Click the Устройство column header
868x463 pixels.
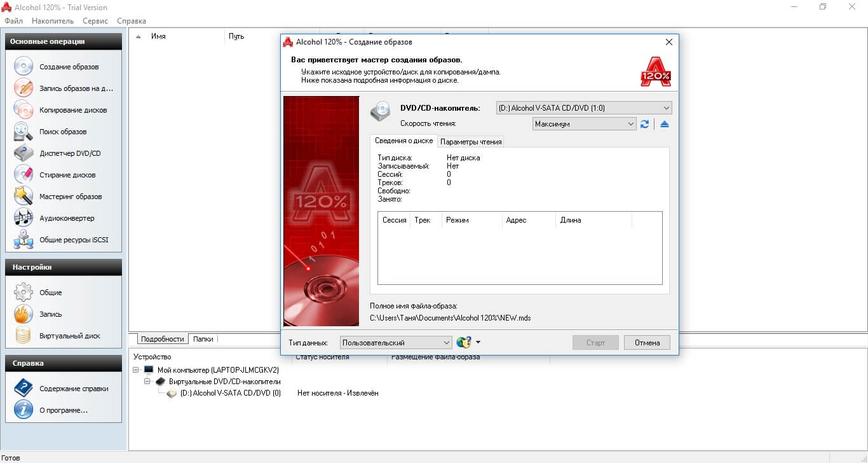153,357
